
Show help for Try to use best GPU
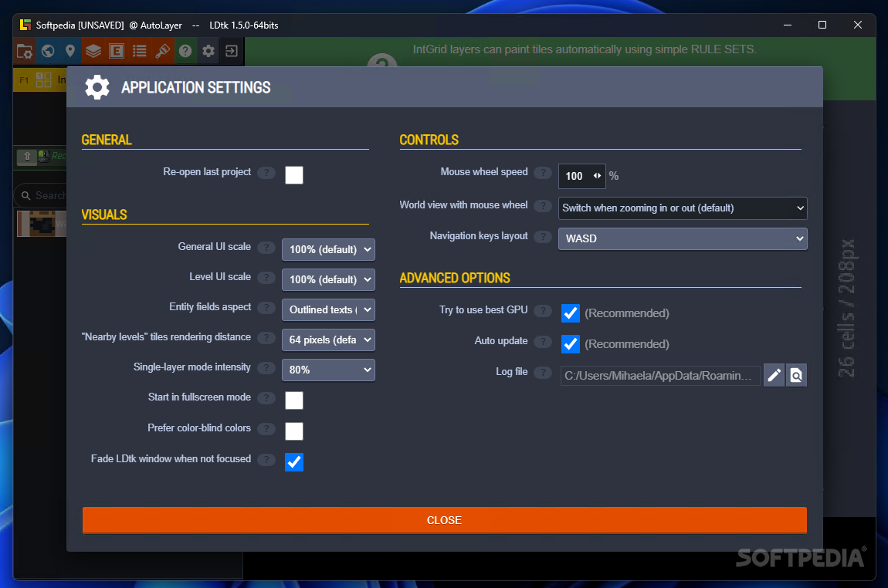point(543,311)
